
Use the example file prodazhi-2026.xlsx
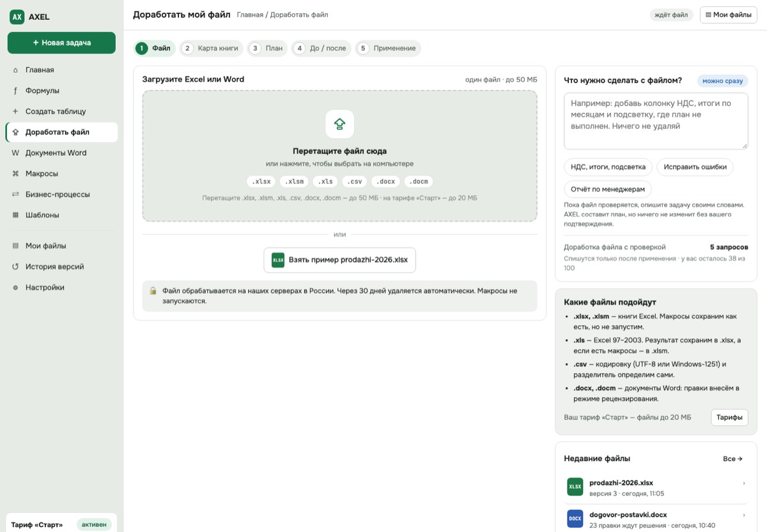339,260
